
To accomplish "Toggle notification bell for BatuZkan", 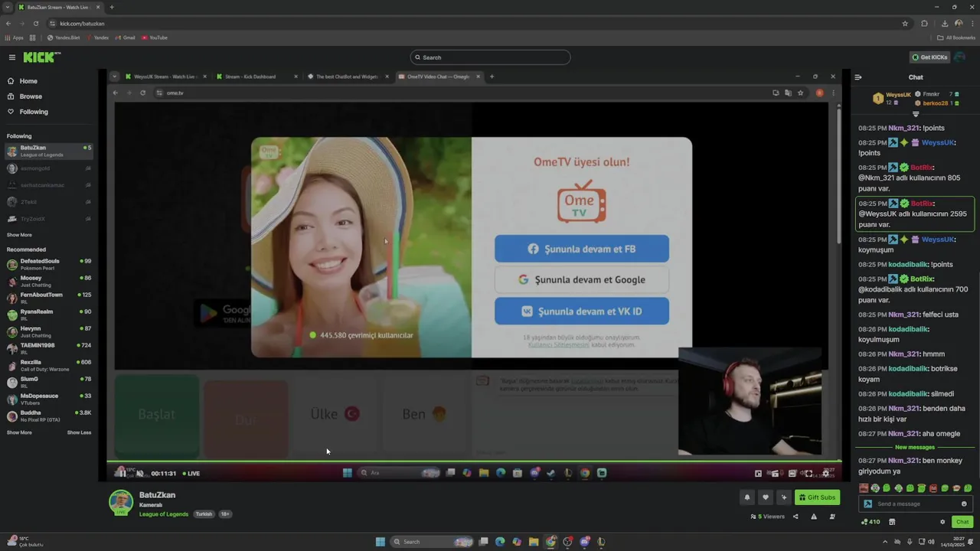I will [x=747, y=497].
